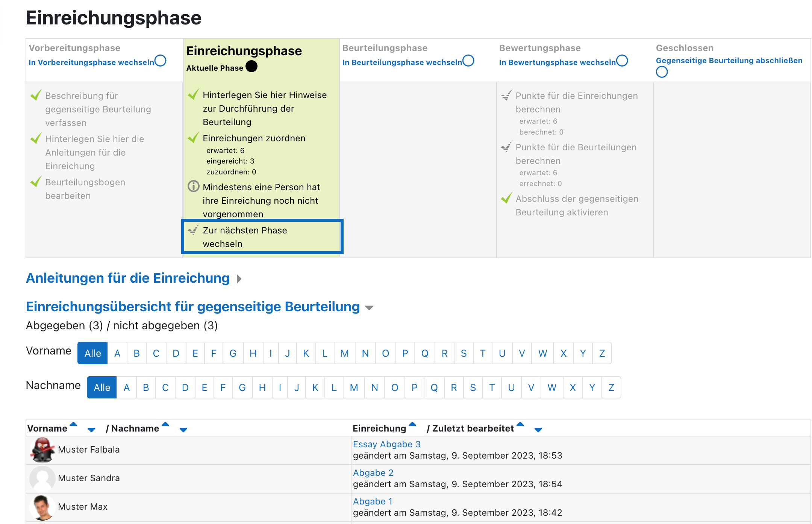Select Alle in the Vorname filter
Viewport: 812px width, 524px height.
pos(92,353)
